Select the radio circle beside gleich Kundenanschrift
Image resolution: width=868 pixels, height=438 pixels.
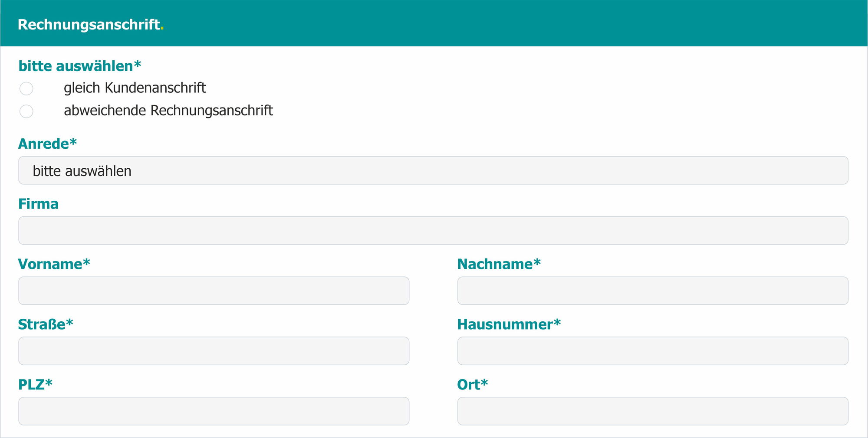[x=26, y=88]
